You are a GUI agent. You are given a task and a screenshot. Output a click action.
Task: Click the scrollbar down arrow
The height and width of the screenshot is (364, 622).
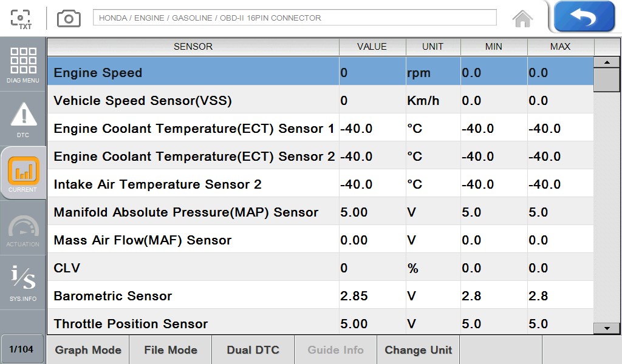point(607,328)
